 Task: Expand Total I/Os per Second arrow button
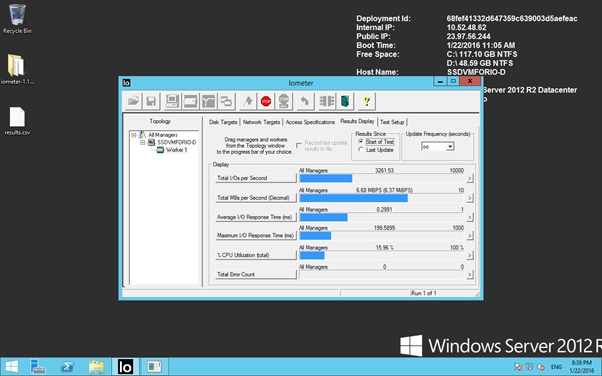coord(470,178)
